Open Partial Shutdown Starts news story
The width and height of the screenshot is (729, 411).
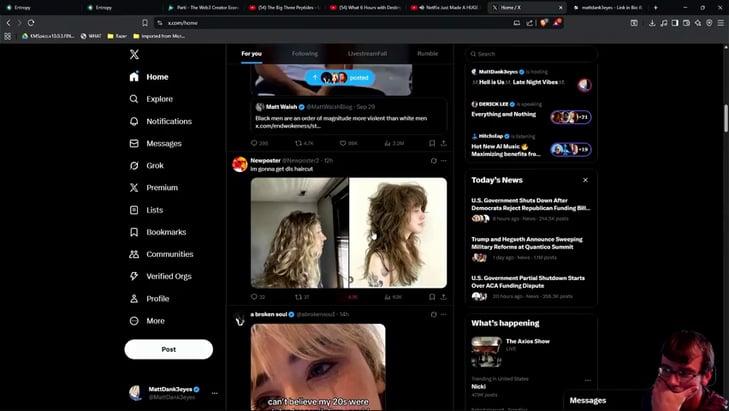pyautogui.click(x=531, y=287)
